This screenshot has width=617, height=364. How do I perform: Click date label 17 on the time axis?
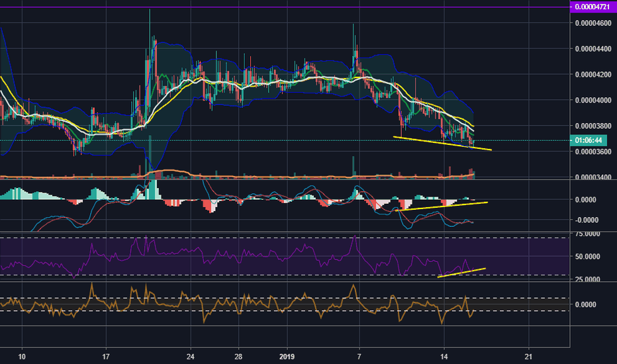coord(106,357)
